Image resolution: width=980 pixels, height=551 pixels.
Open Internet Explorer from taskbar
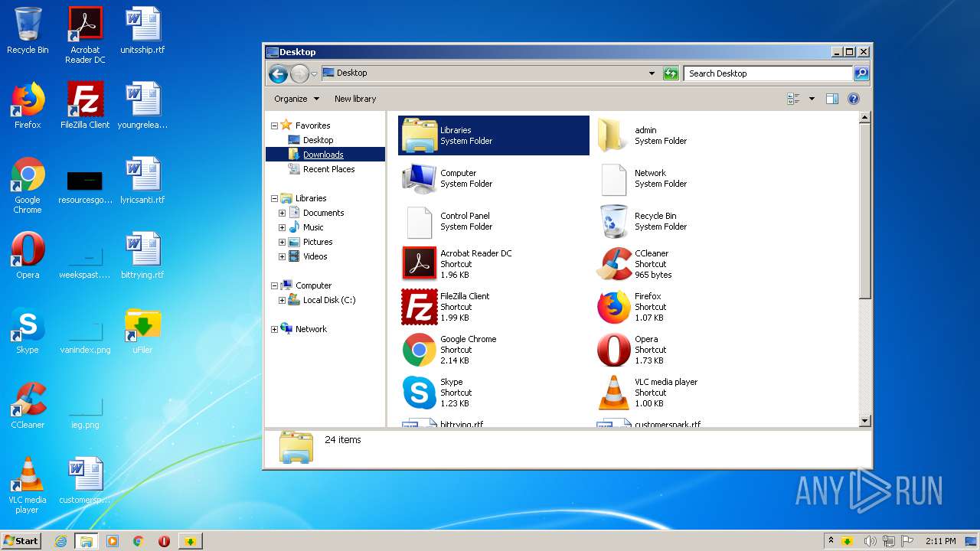coord(60,541)
